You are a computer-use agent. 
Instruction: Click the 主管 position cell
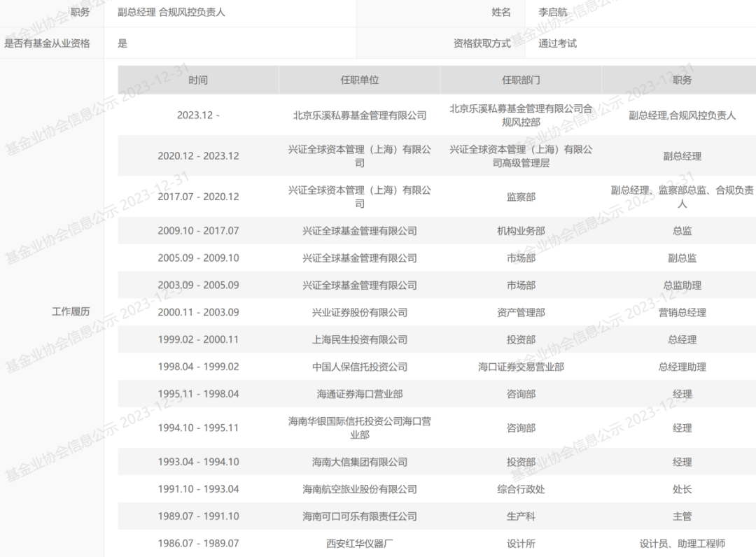[682, 516]
